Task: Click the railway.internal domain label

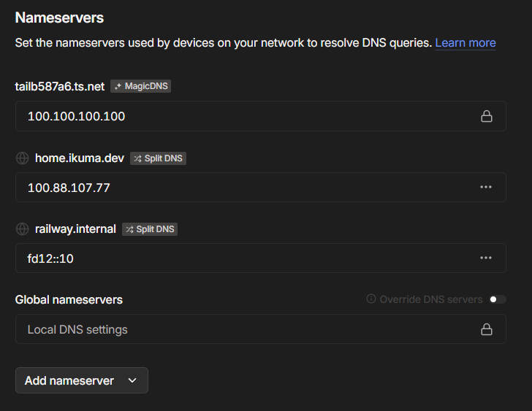Action: coord(75,229)
